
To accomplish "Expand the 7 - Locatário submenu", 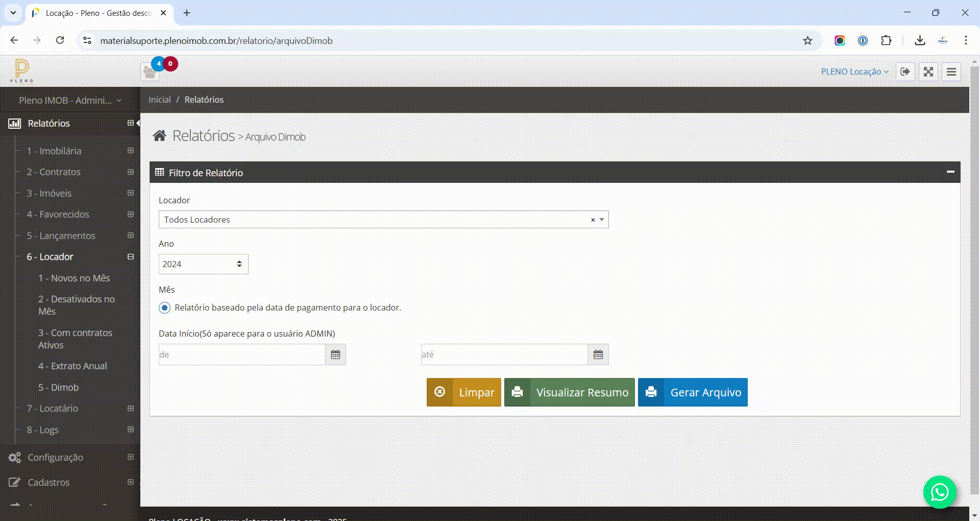I will (131, 409).
